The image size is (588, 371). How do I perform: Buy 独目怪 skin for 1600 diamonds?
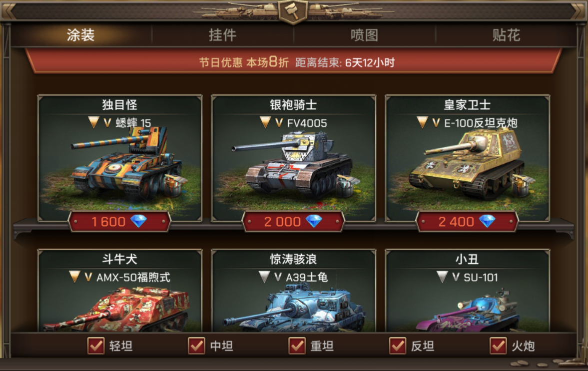coord(119,222)
